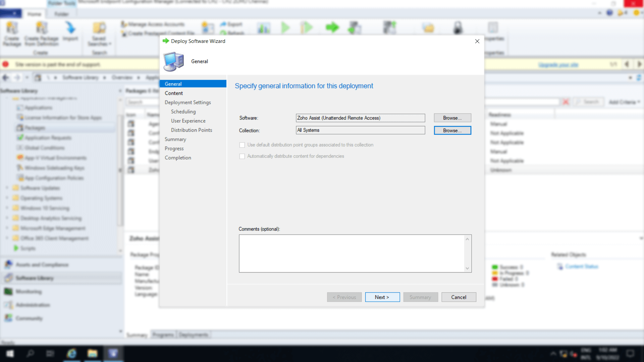This screenshot has height=362, width=644.
Task: Click Next in the Deploy Software Wizard
Action: tap(382, 297)
